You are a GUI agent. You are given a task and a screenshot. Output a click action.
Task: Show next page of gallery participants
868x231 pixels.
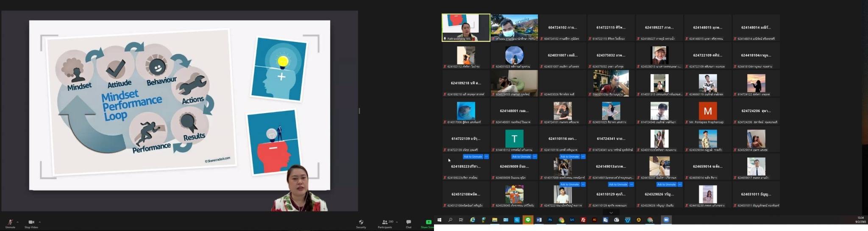click(611, 212)
